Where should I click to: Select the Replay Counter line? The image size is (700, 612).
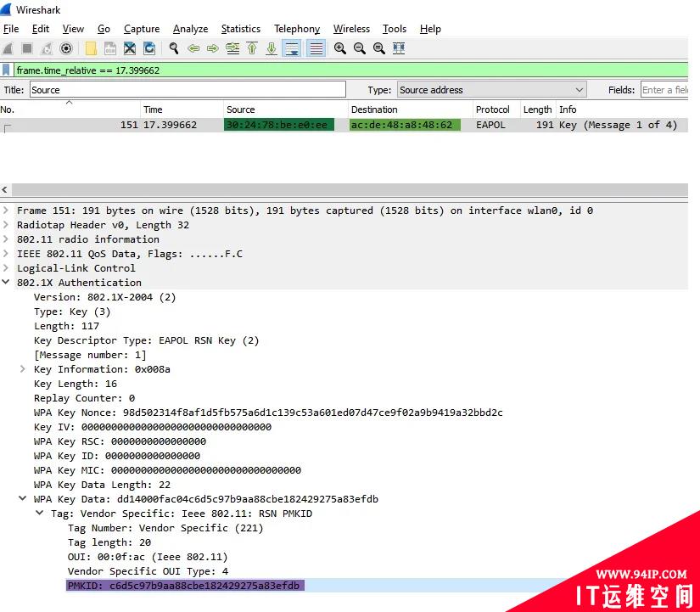(x=84, y=398)
